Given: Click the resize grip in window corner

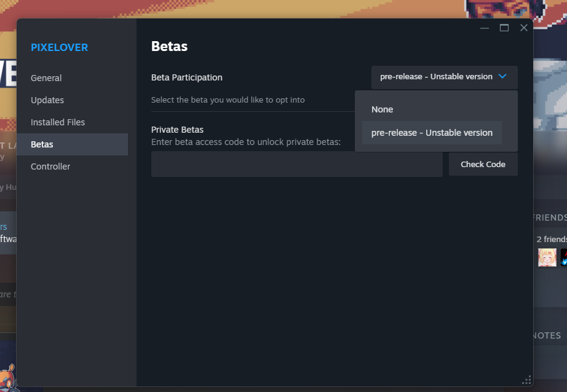Looking at the screenshot, I should pyautogui.click(x=526, y=380).
